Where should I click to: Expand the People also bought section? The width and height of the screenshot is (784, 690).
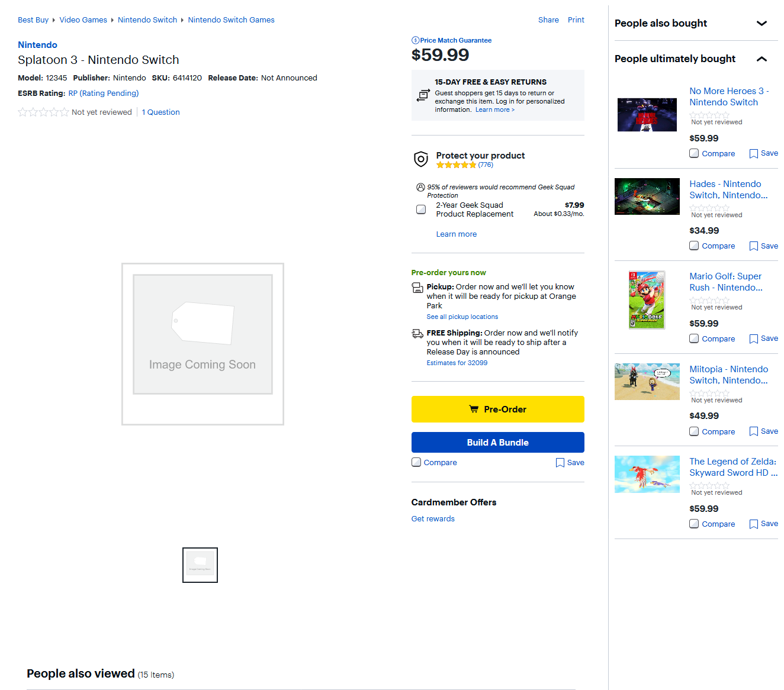pyautogui.click(x=761, y=24)
